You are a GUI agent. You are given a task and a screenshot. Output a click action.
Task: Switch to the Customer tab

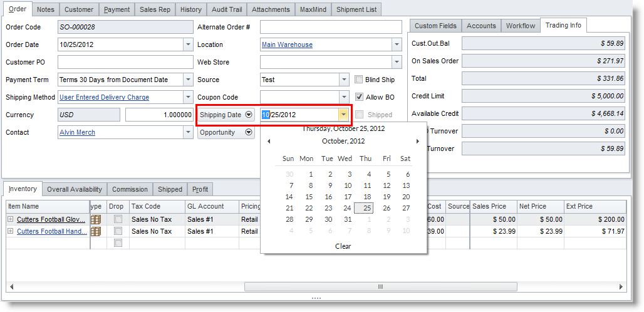tap(79, 9)
